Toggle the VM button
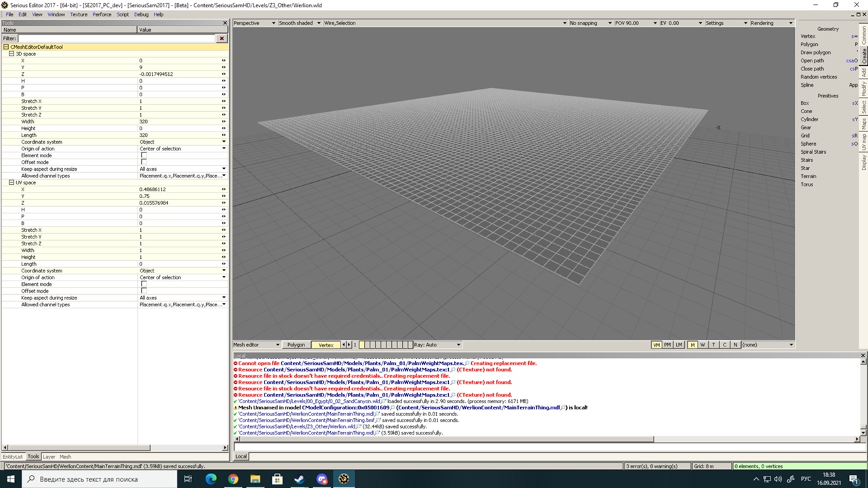The width and height of the screenshot is (868, 488). click(656, 345)
